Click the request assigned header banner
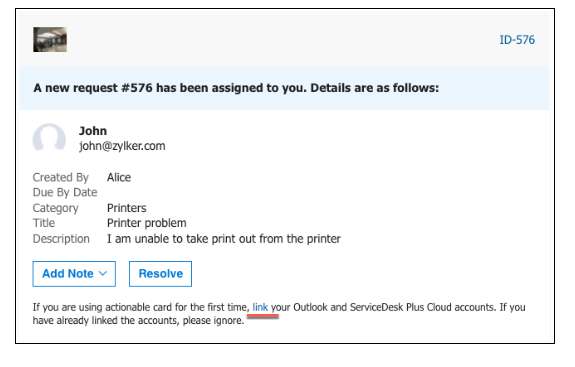575x367 pixels. (x=284, y=88)
